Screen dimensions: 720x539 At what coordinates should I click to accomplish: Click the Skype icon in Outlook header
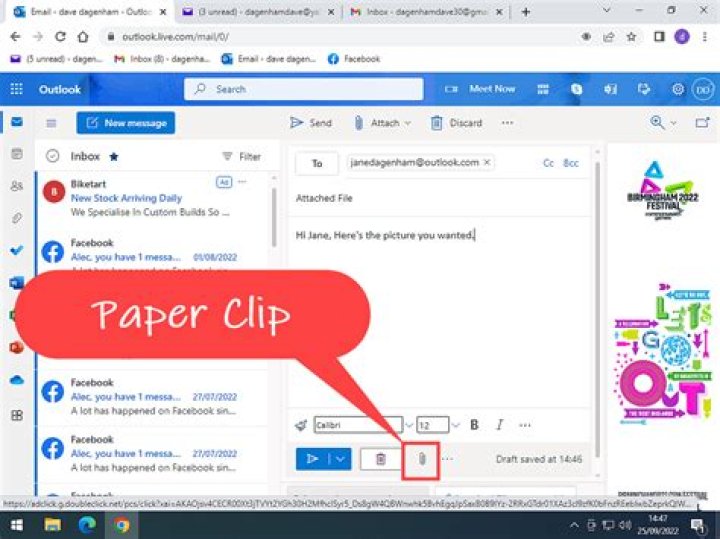coord(577,89)
